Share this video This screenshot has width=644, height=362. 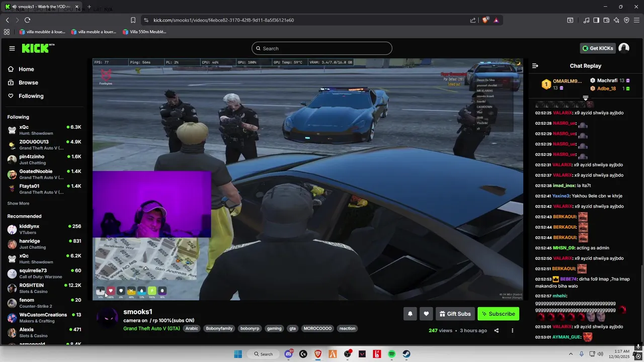[x=497, y=330]
